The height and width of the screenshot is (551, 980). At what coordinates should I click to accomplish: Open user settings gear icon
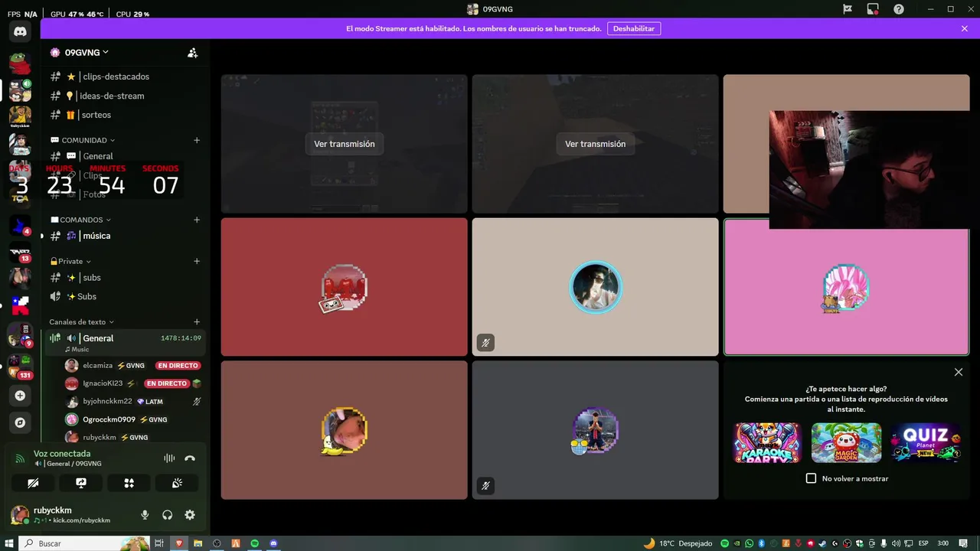coord(190,515)
